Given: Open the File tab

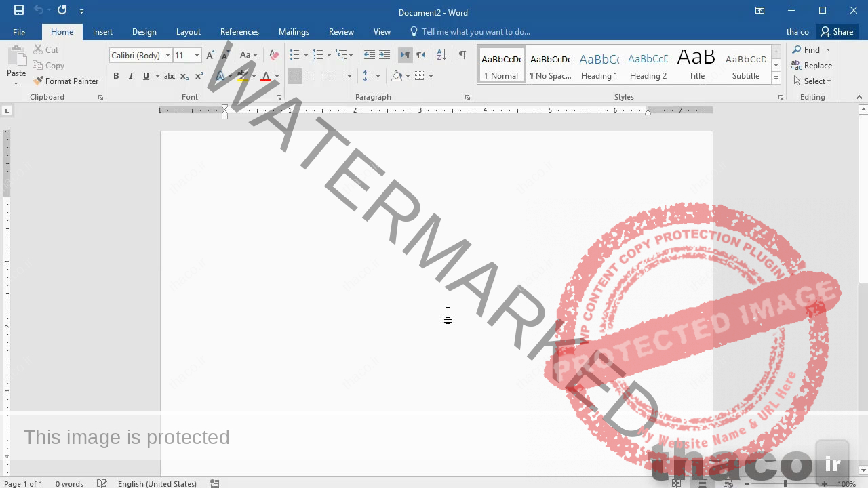Looking at the screenshot, I should tap(19, 32).
